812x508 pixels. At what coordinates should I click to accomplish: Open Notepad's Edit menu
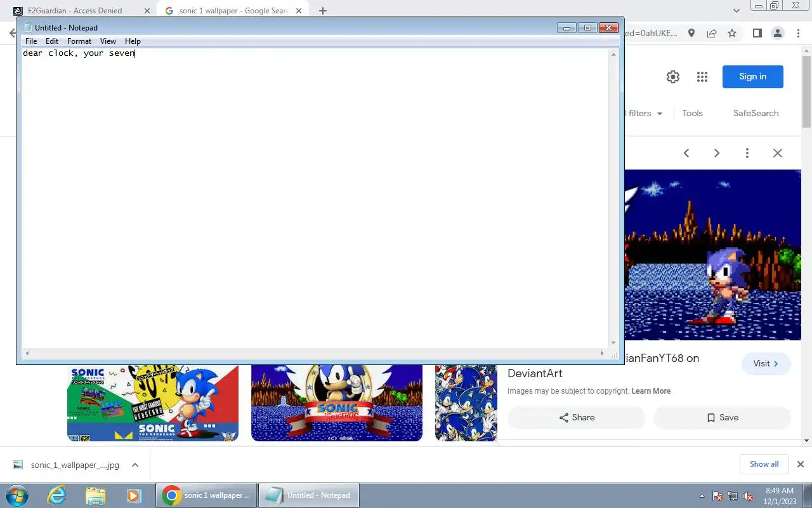point(52,41)
